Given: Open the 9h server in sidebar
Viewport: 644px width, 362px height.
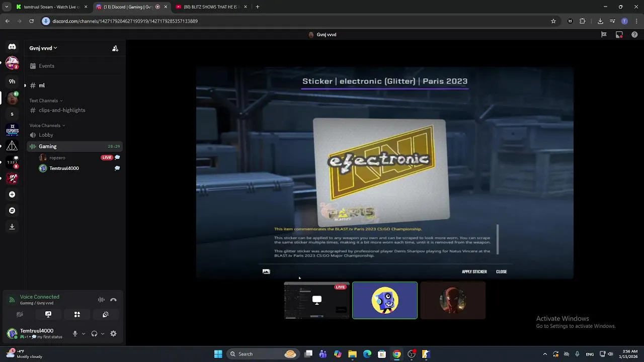Looking at the screenshot, I should pos(12,81).
